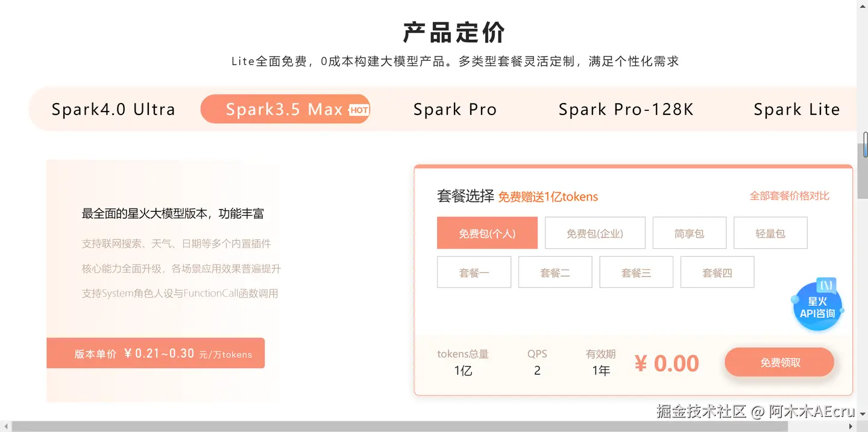Select the 免费包(个人) package option
868x432 pixels.
pyautogui.click(x=487, y=233)
